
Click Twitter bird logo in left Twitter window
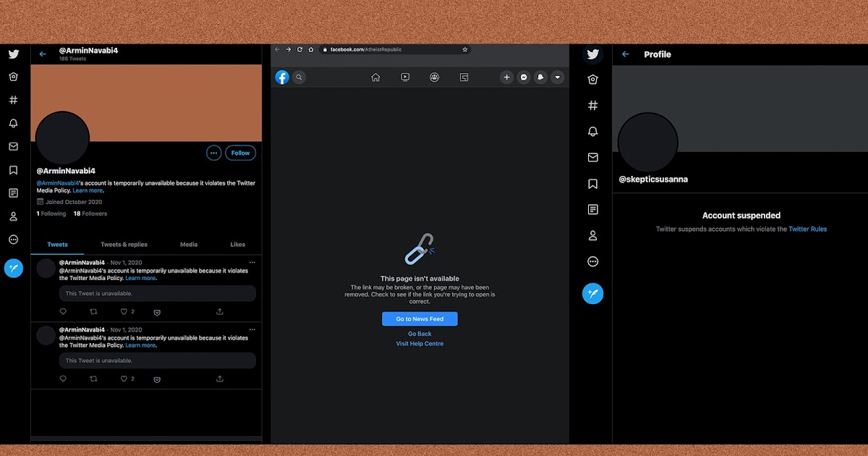13,54
